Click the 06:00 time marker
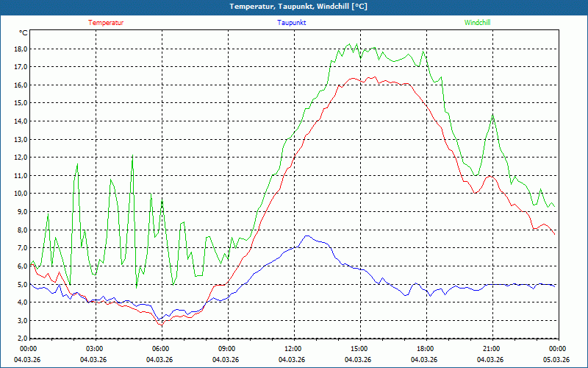 [x=161, y=349]
